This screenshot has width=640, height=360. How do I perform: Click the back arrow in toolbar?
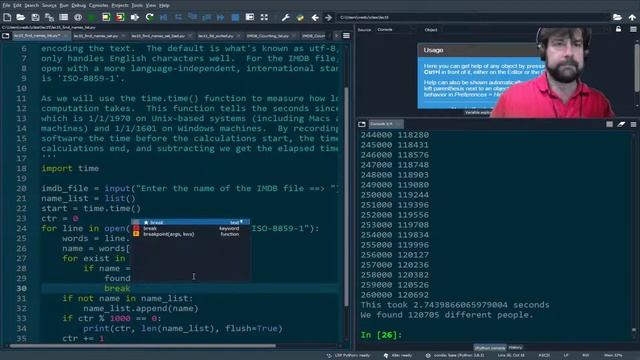[315, 17]
